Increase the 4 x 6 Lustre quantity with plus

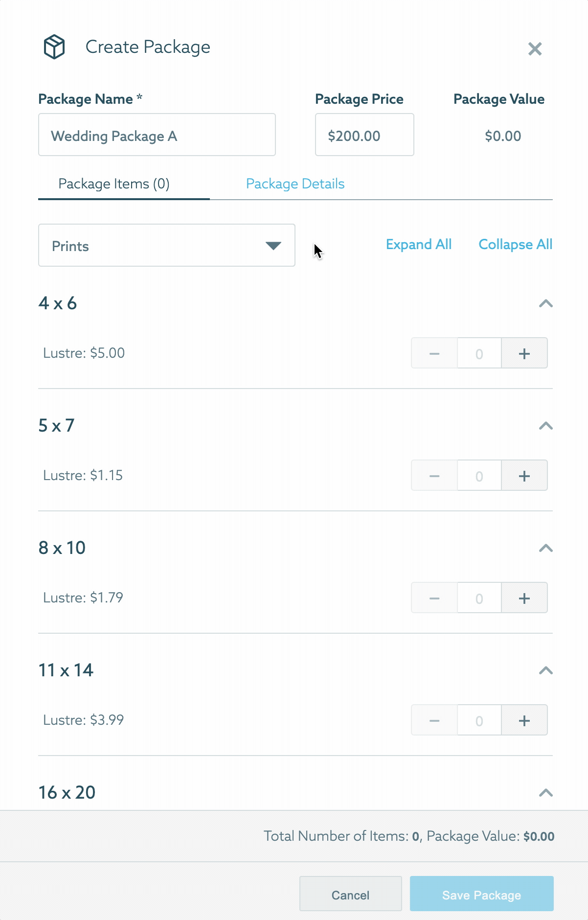(524, 353)
